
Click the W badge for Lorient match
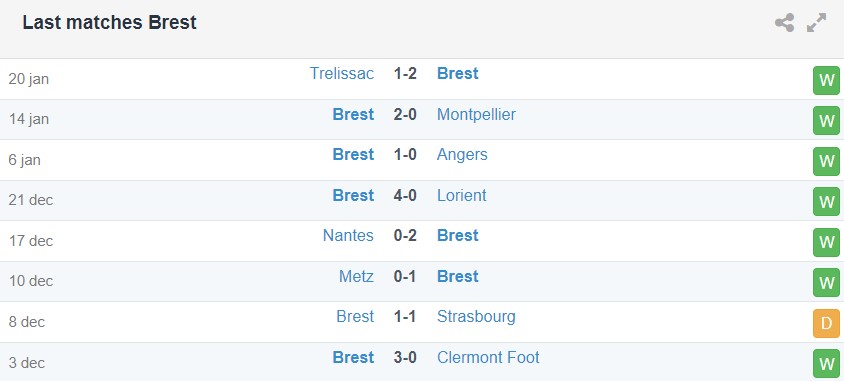pyautogui.click(x=826, y=202)
